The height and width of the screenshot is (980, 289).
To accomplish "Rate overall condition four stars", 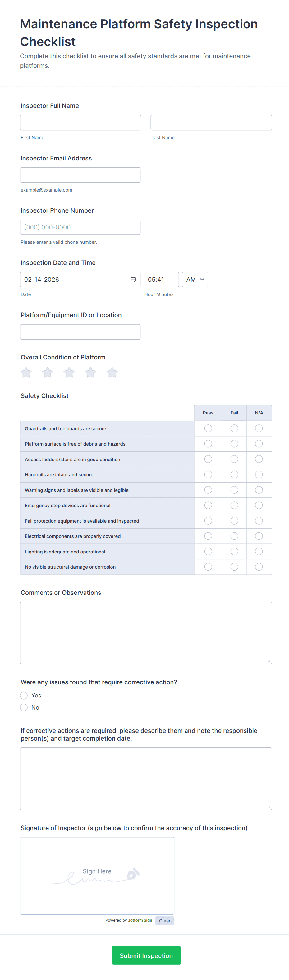I will point(90,372).
